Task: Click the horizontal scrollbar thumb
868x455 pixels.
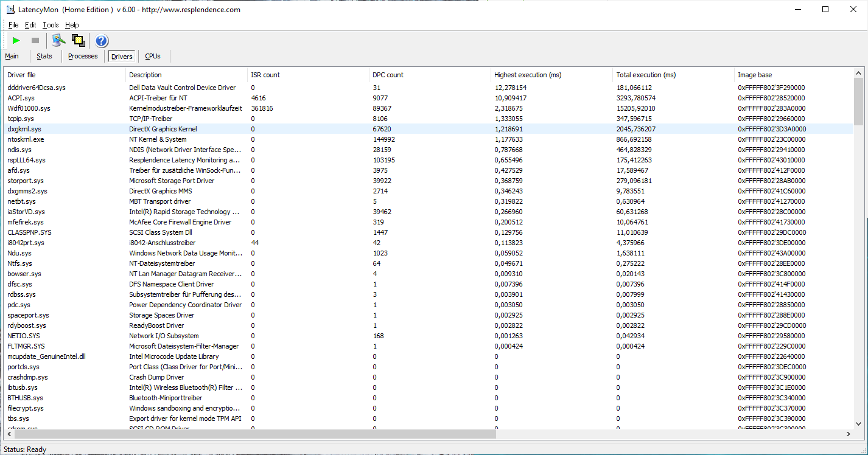Action: coord(256,434)
